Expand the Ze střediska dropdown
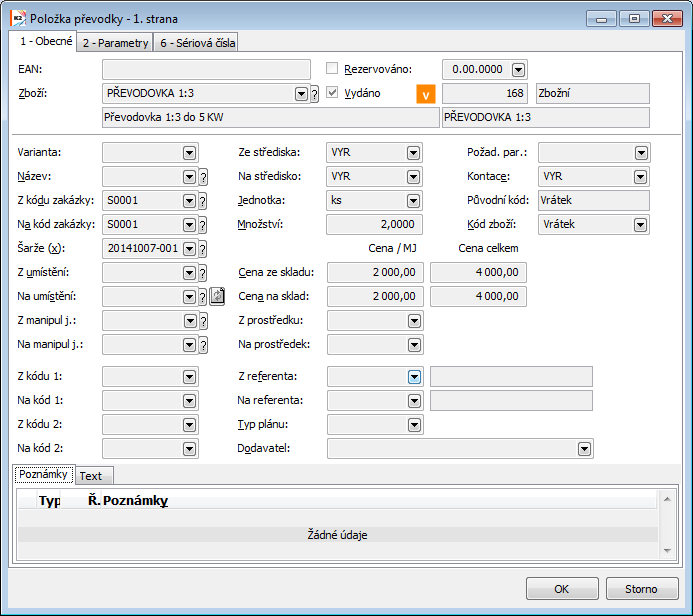The height and width of the screenshot is (616, 693). click(x=413, y=153)
